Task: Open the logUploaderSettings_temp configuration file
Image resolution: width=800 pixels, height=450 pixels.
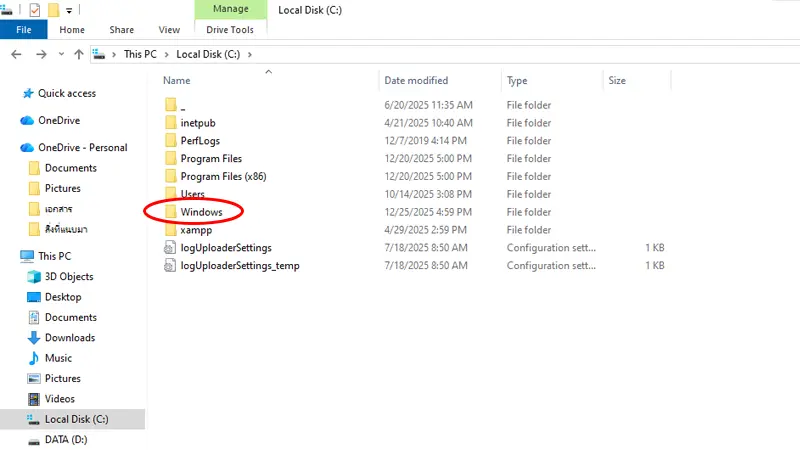Action: pyautogui.click(x=239, y=266)
